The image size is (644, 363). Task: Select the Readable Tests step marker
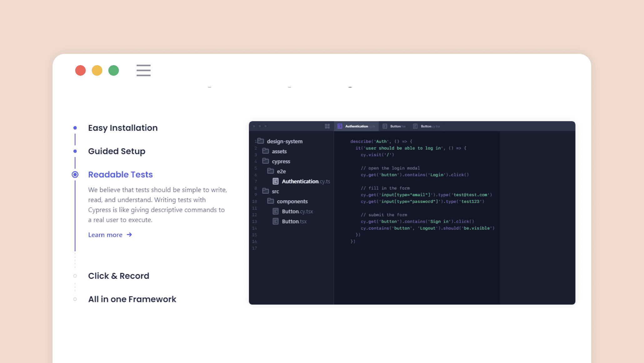click(x=75, y=175)
